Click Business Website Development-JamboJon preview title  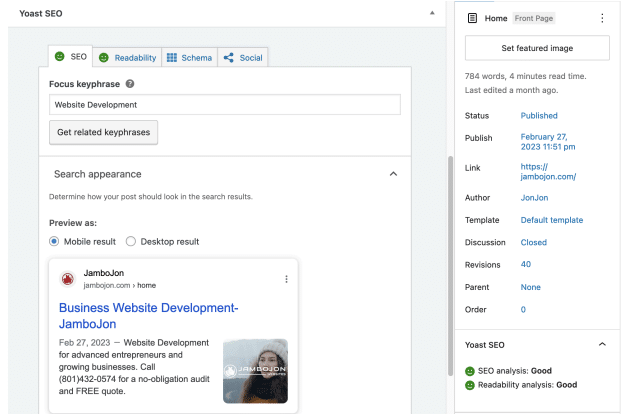tap(149, 316)
